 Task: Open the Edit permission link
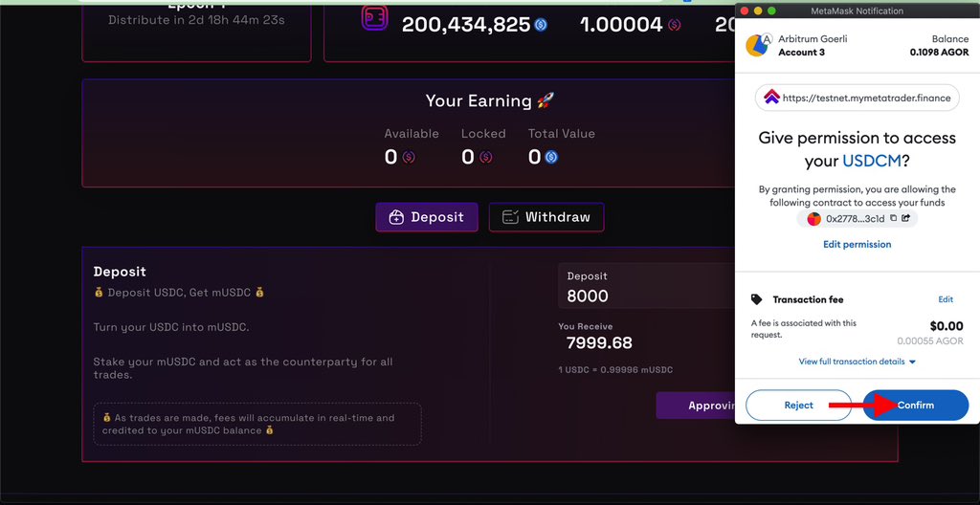point(857,245)
